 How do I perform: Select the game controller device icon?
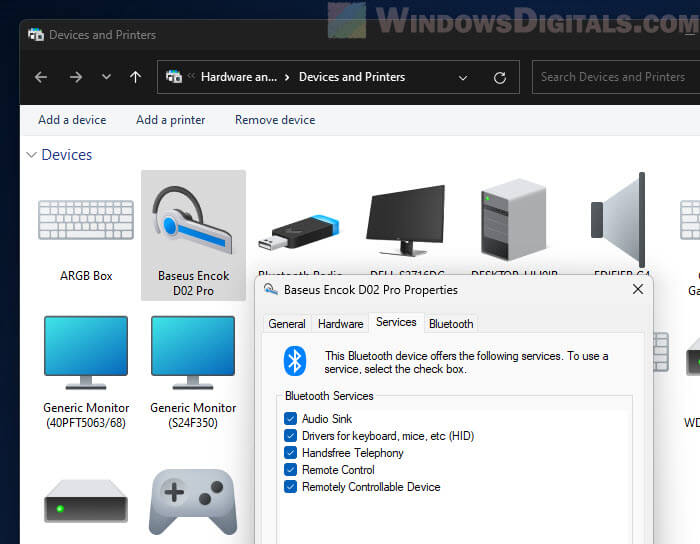[193, 502]
